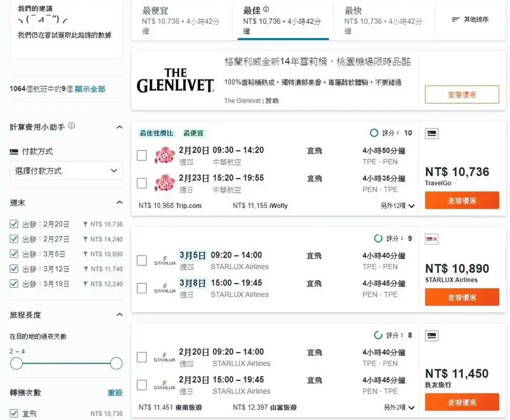This screenshot has width=510, height=420.
Task: Uncheck 出發：3月5日 weekend filter
Action: point(14,254)
